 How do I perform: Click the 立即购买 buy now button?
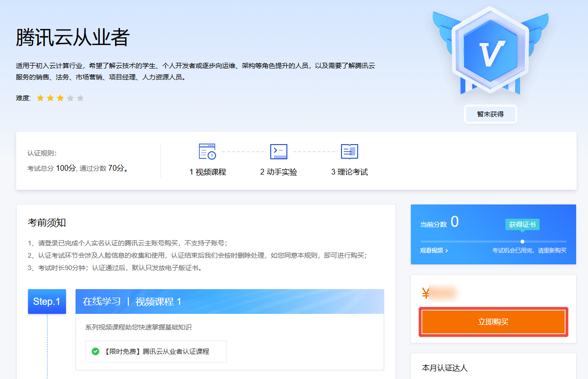pos(493,322)
